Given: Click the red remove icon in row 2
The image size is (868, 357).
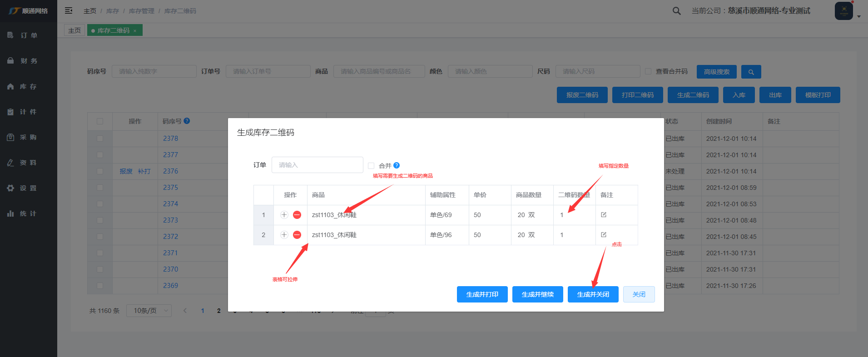Looking at the screenshot, I should 297,235.
